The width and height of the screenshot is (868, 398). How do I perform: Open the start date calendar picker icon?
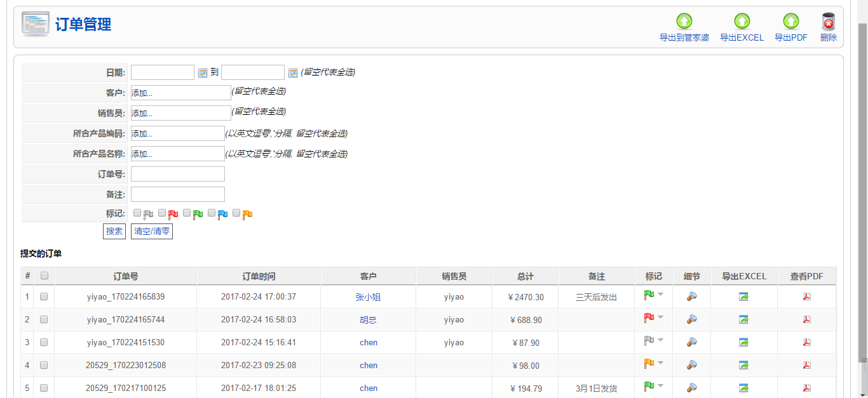pyautogui.click(x=203, y=73)
